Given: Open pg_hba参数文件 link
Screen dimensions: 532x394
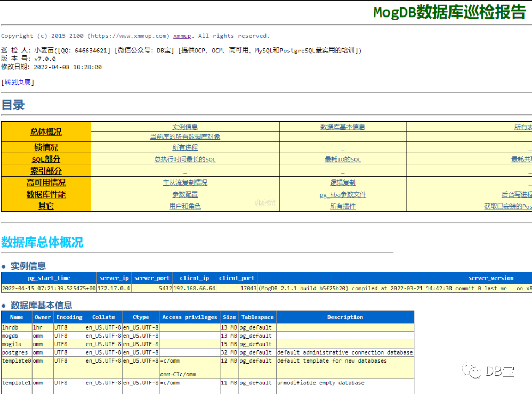Looking at the screenshot, I should 343,195.
